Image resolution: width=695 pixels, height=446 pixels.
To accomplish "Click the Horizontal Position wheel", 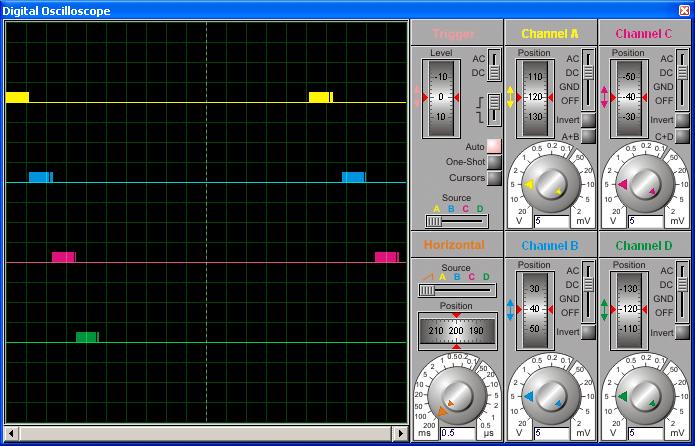I will tap(457, 331).
